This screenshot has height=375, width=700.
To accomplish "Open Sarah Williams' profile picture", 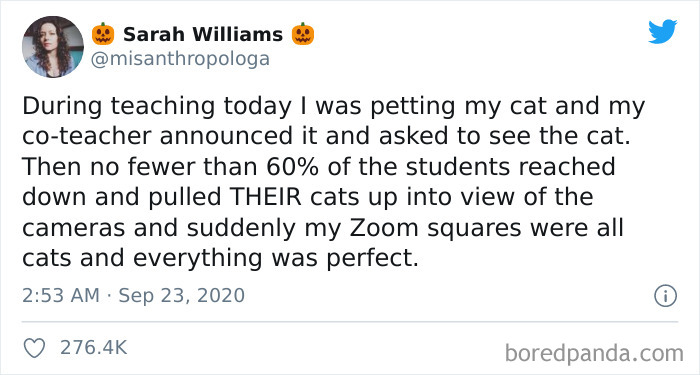I will click(x=53, y=47).
